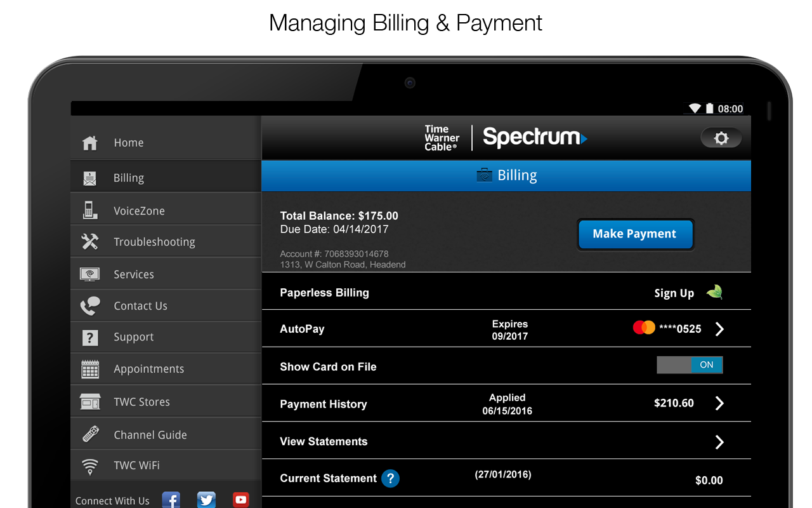Tap the Billing header briefcase icon
The height and width of the screenshot is (508, 812).
click(x=485, y=175)
